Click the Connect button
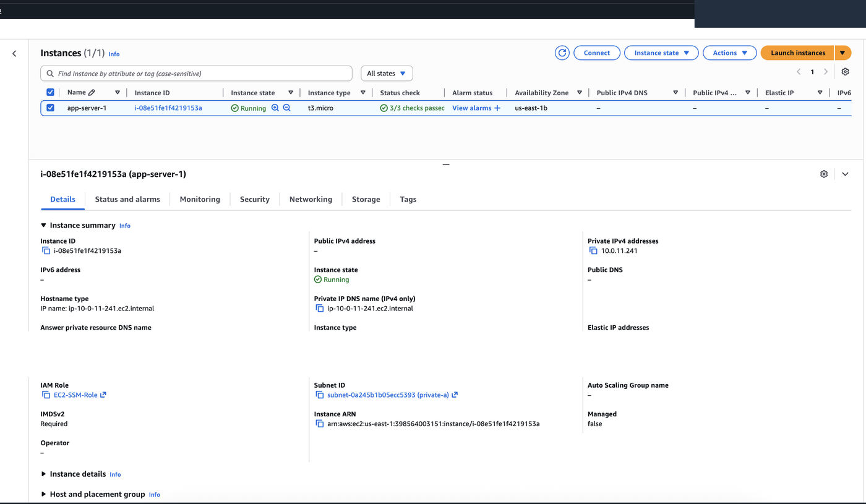866x504 pixels. tap(597, 53)
